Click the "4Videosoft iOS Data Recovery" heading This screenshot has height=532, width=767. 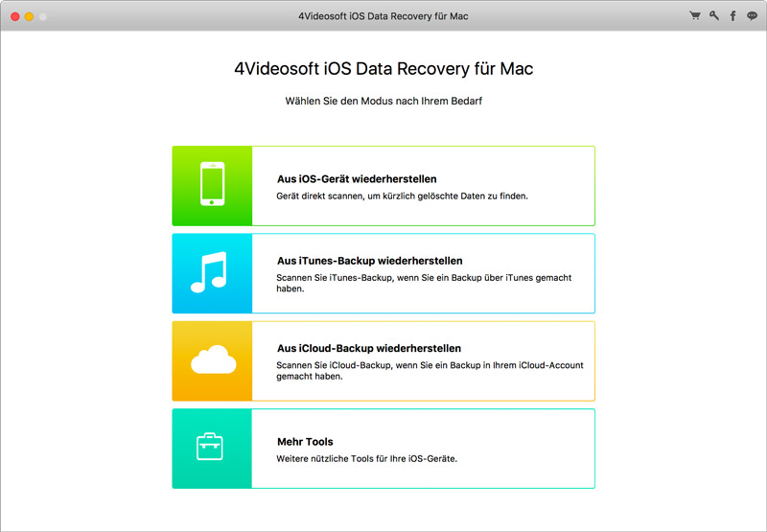pos(383,69)
